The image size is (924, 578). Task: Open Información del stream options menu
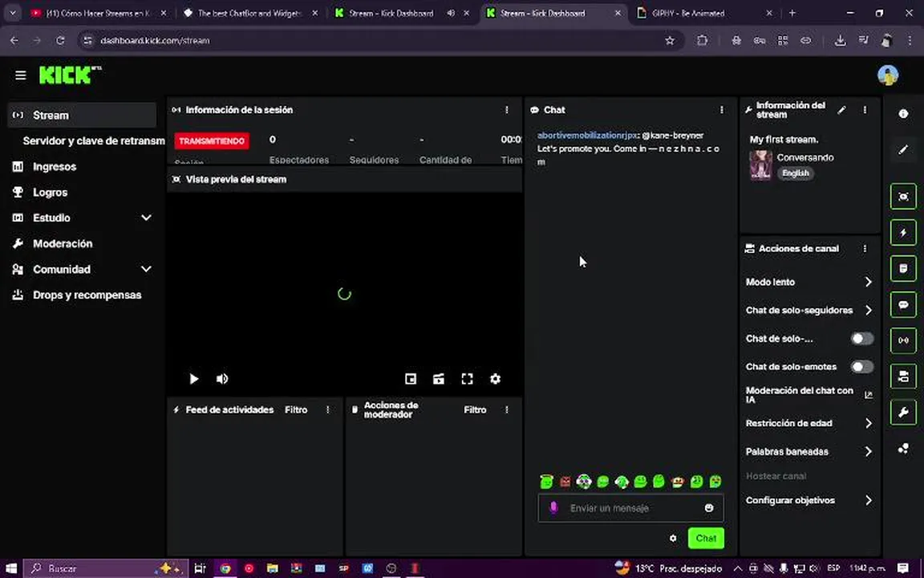click(865, 110)
